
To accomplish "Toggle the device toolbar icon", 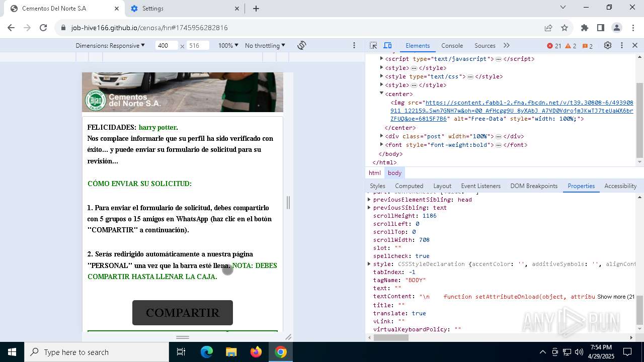I will pos(387,45).
